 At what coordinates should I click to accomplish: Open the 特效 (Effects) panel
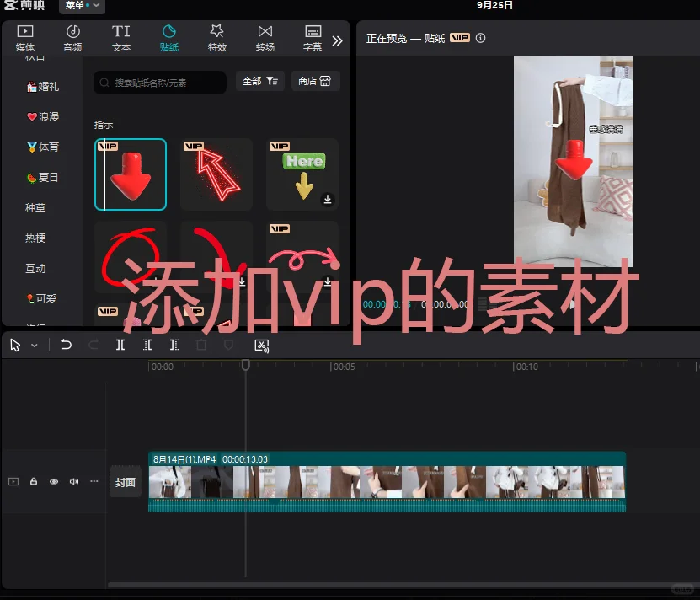(216, 37)
